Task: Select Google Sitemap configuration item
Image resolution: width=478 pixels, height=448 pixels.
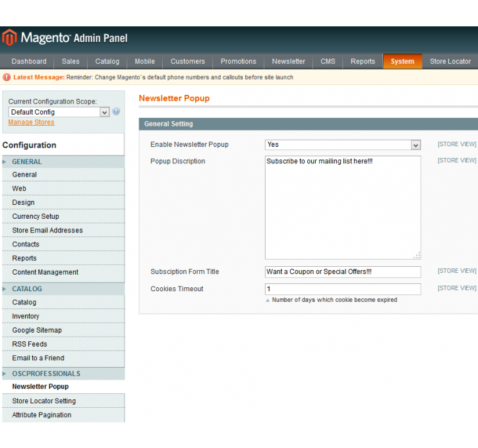Action: [x=63, y=330]
